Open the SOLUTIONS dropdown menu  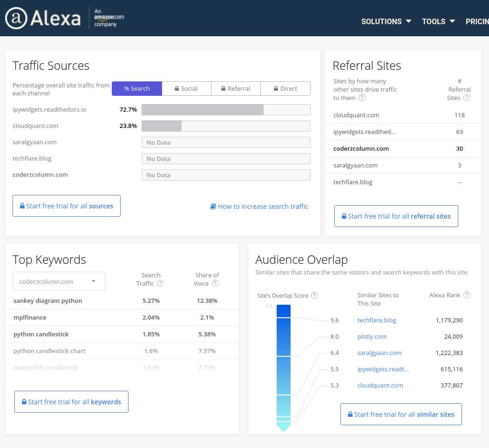(386, 21)
